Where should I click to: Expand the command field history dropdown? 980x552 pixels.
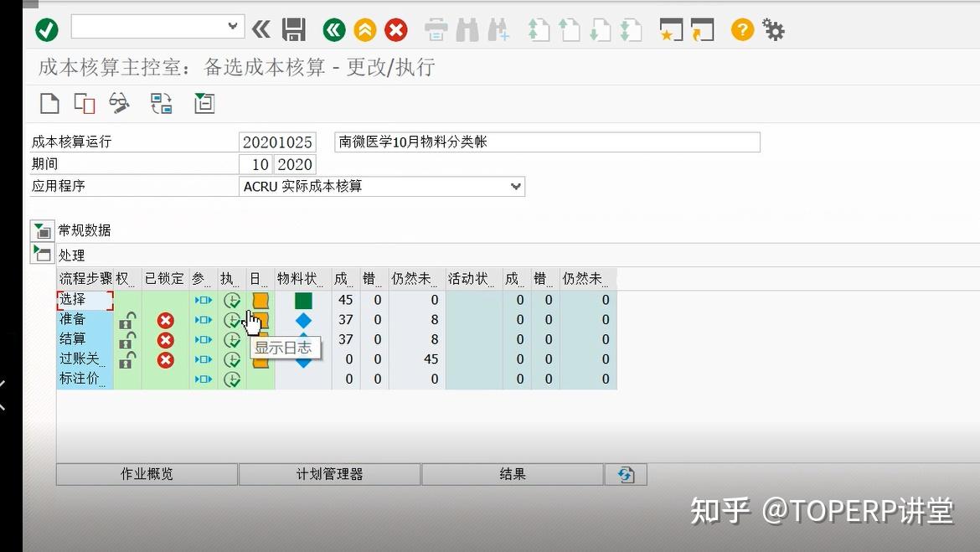click(x=232, y=26)
